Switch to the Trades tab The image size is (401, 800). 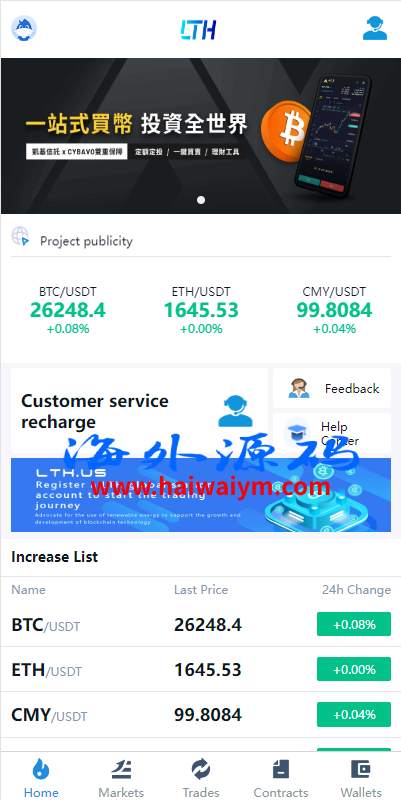pos(201,778)
